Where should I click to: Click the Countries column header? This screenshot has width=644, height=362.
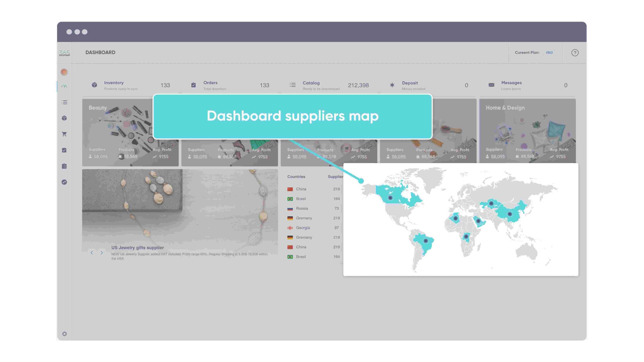(296, 177)
